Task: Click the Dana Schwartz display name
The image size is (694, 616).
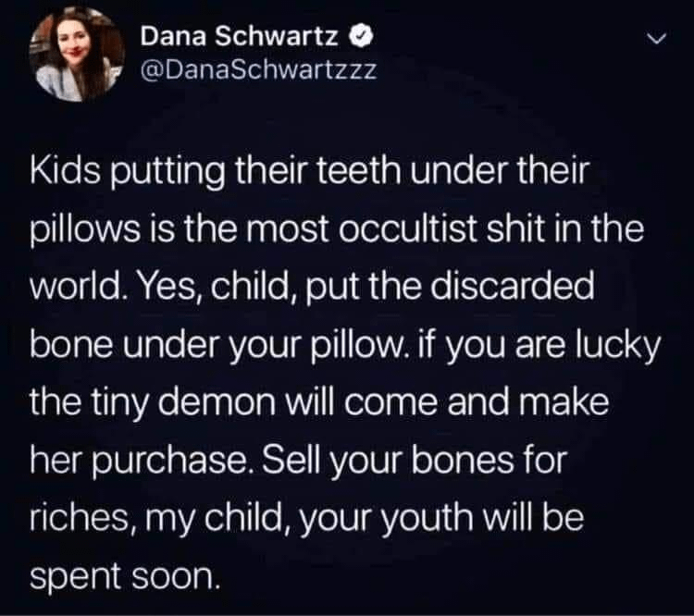Action: 239,36
